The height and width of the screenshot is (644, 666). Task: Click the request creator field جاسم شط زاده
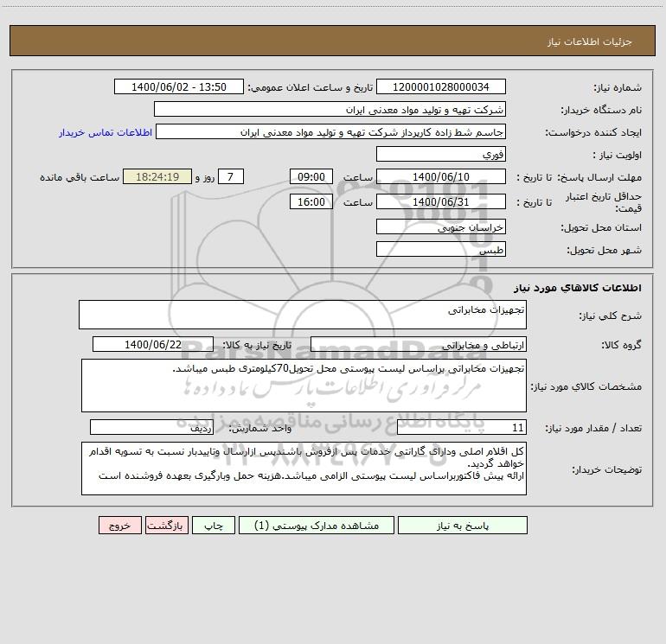coord(331,131)
